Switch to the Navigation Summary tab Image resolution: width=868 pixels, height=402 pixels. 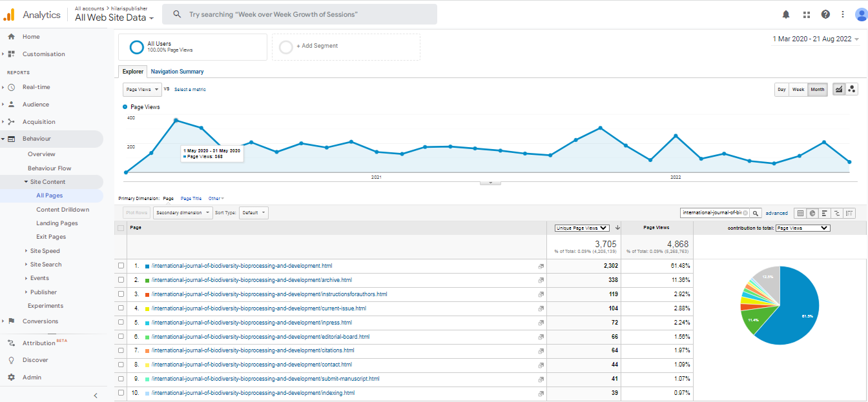[x=177, y=72]
